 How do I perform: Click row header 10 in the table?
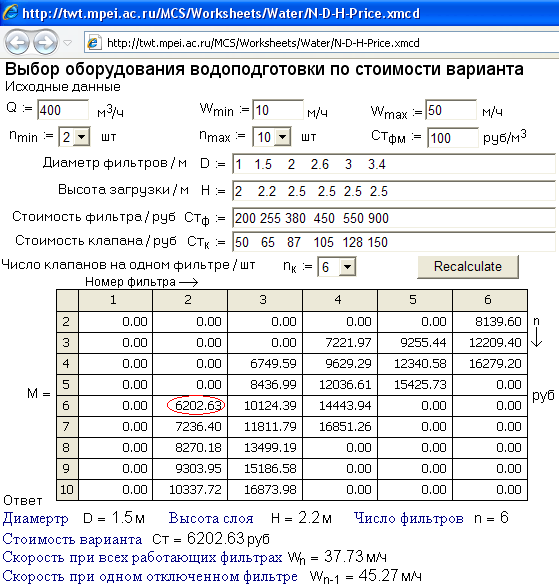coord(67,490)
